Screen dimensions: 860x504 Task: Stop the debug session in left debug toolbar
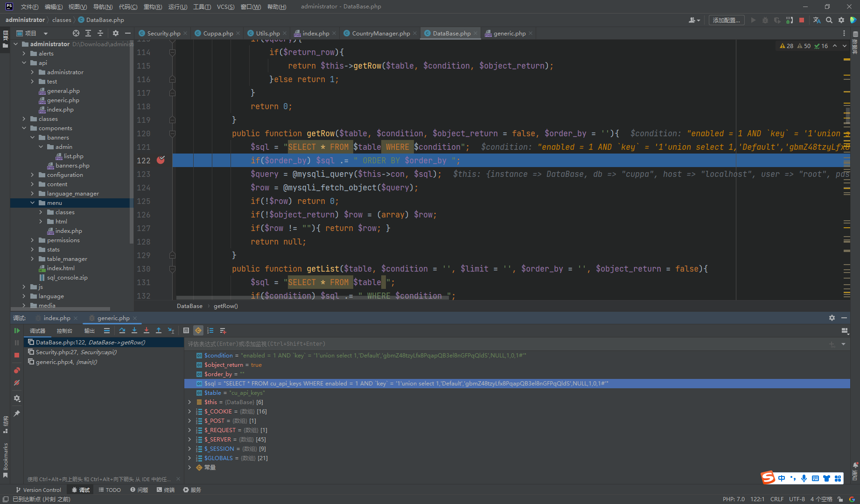pyautogui.click(x=17, y=355)
